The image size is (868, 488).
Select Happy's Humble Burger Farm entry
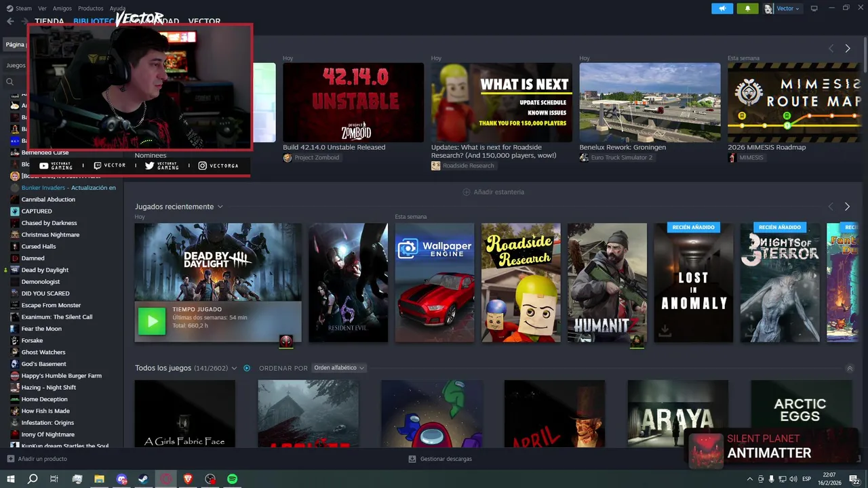(x=62, y=375)
